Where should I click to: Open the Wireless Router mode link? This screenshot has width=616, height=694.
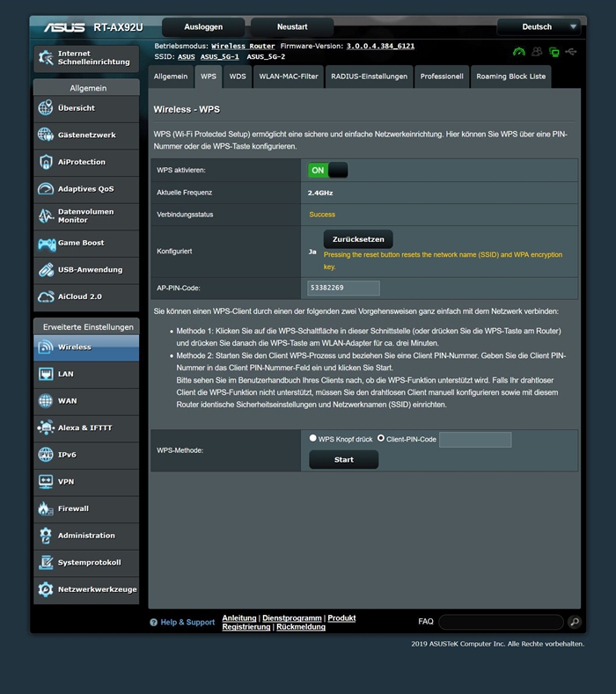(243, 46)
